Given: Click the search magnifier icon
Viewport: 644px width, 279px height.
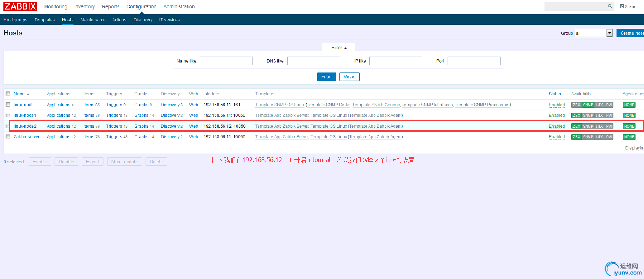Looking at the screenshot, I should (x=610, y=6).
